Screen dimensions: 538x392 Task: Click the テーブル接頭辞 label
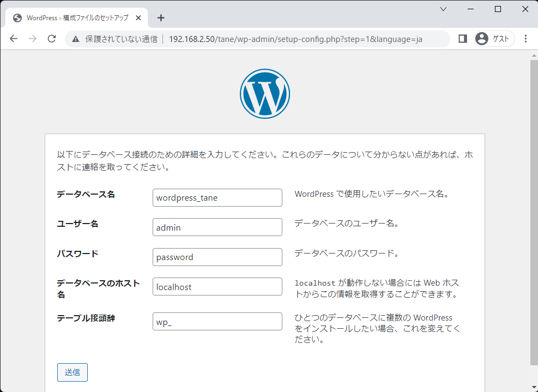coord(86,318)
